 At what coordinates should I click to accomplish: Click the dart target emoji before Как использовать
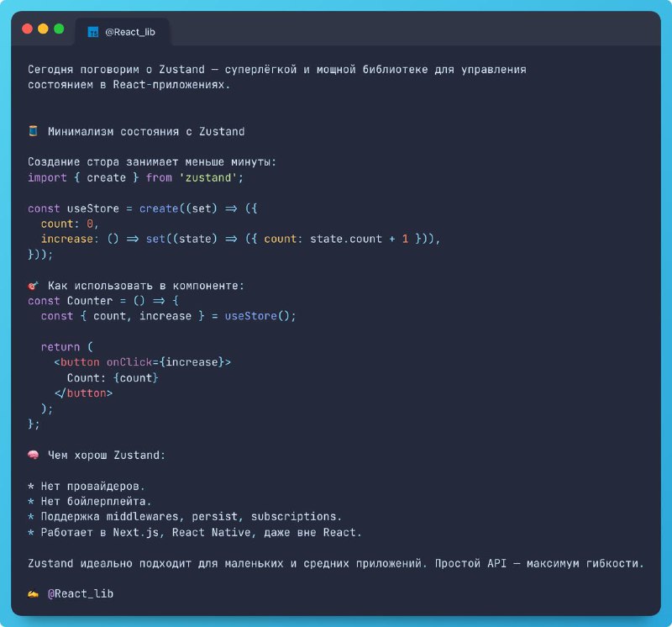[33, 285]
